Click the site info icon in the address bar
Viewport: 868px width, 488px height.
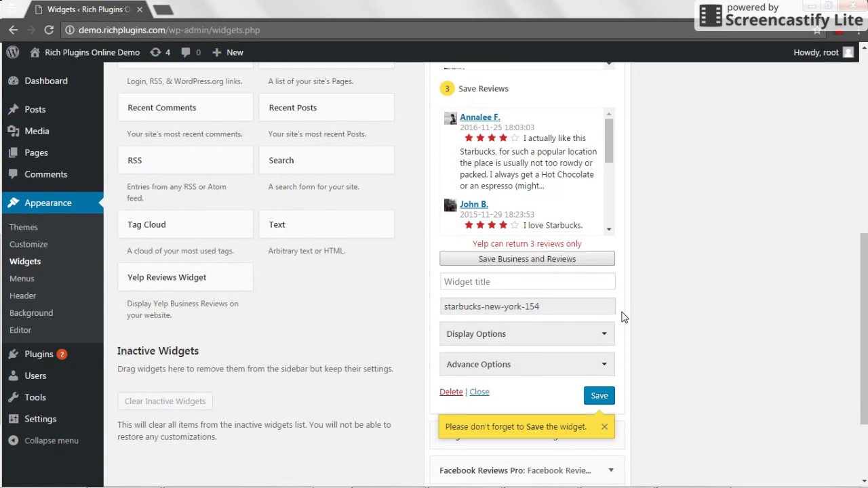69,30
